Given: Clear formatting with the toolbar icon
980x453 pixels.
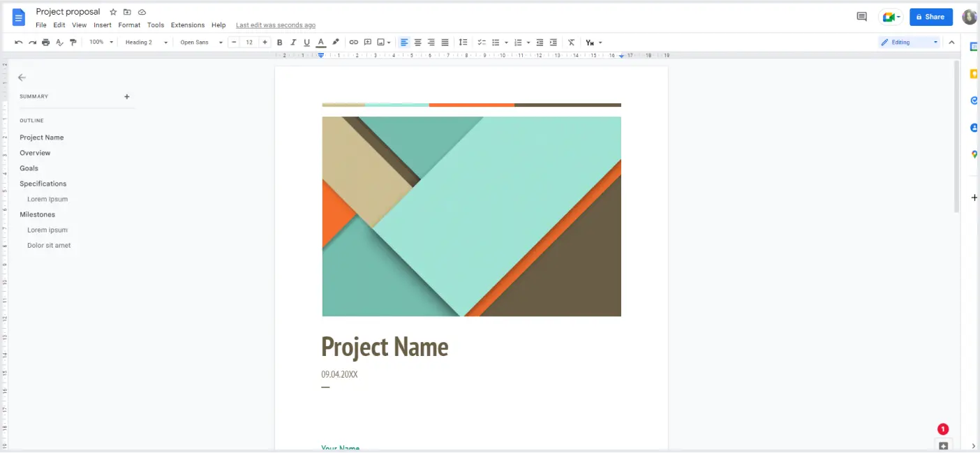Looking at the screenshot, I should 571,42.
